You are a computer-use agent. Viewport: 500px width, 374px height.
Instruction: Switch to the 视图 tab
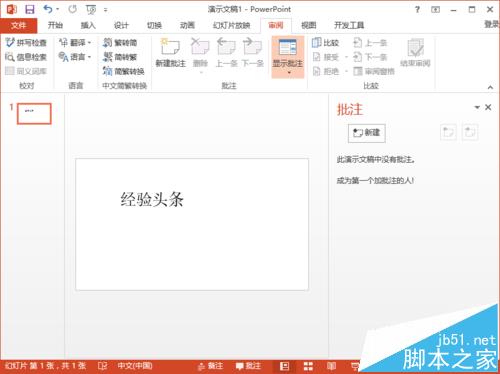(308, 25)
